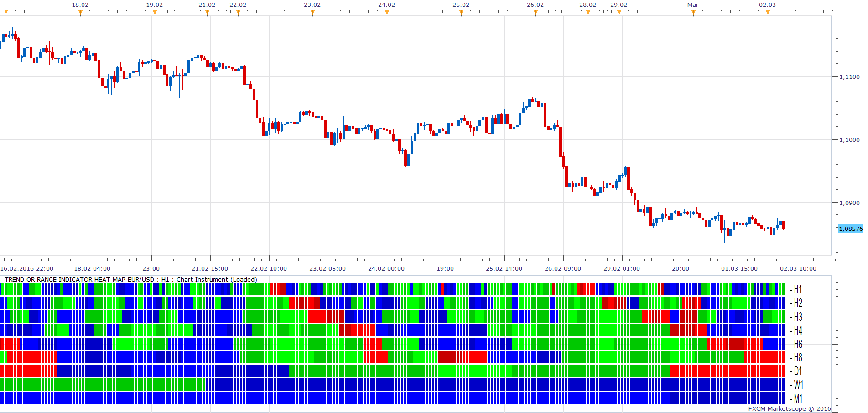The image size is (868, 413).
Task: Click the M1 heat map row label
Action: point(797,398)
